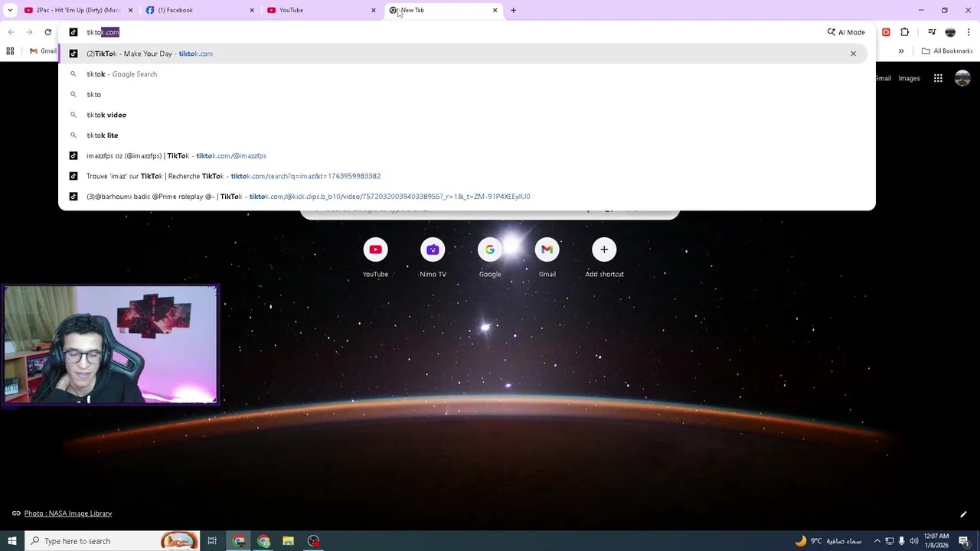This screenshot has width=980, height=551.
Task: Show hidden system tray icons
Action: 877,541
